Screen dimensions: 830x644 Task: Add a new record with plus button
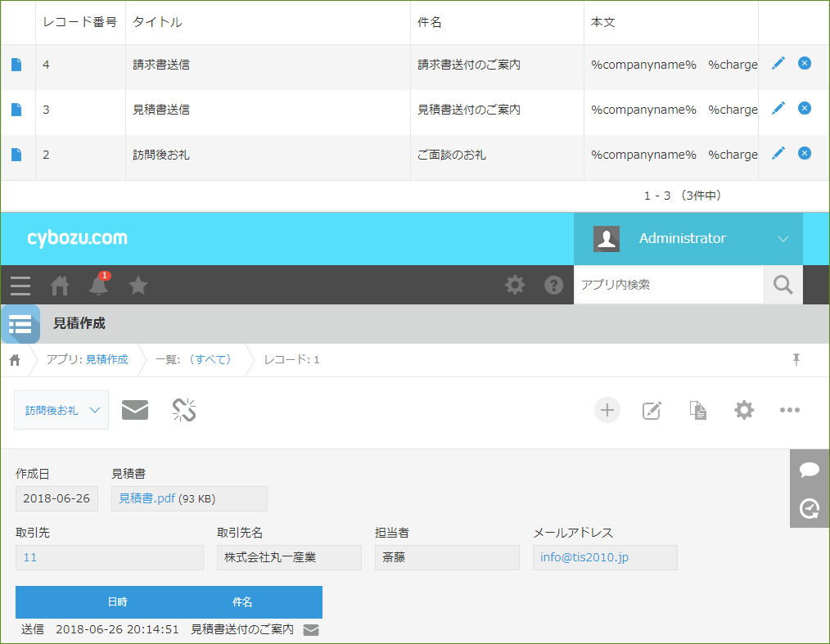607,410
